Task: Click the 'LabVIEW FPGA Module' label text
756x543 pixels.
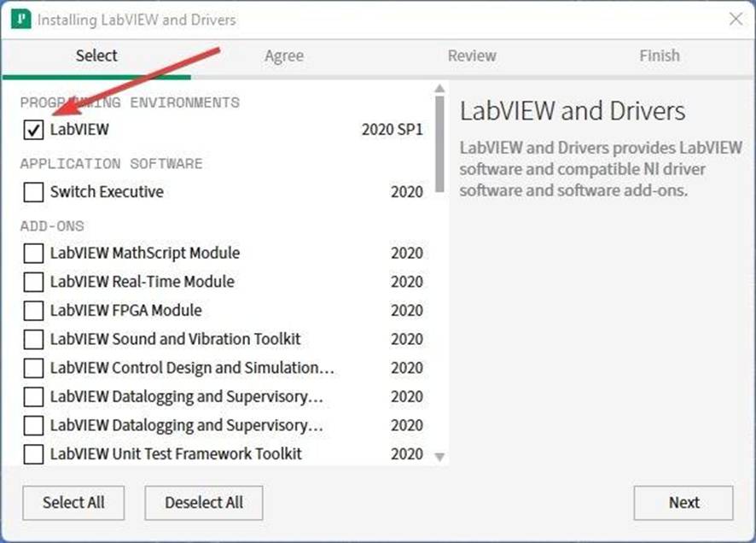Action: [x=125, y=311]
